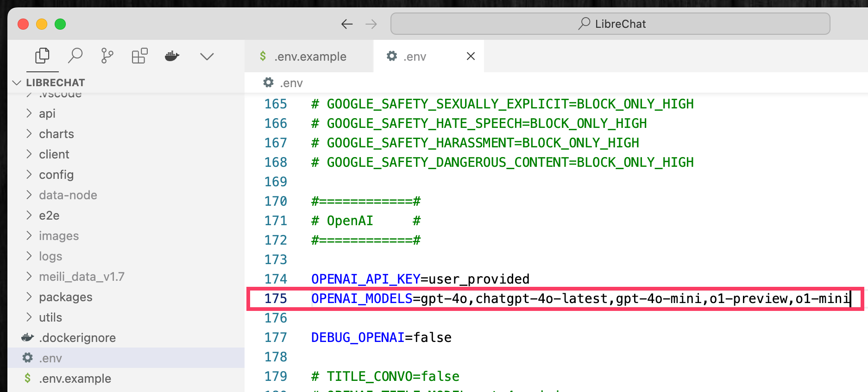
Task: Open .env.example in the file tree
Action: click(x=75, y=379)
